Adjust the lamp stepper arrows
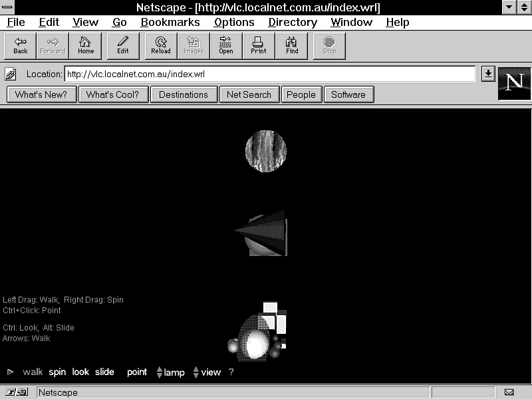The width and height of the screenshot is (532, 399). pos(160,372)
